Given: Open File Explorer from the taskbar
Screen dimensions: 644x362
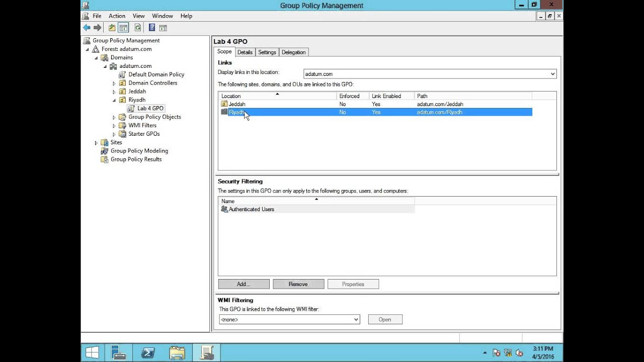Looking at the screenshot, I should (177, 352).
